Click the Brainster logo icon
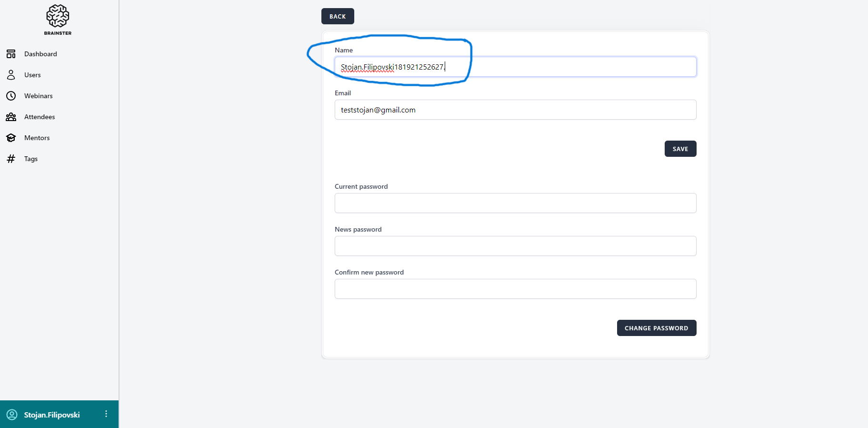This screenshot has width=868, height=428. pyautogui.click(x=58, y=16)
